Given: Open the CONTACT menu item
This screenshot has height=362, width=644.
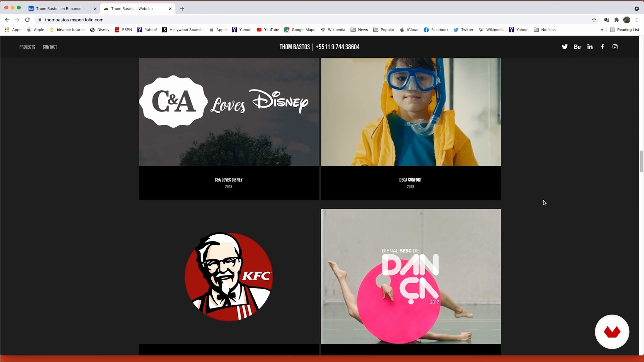Looking at the screenshot, I should pyautogui.click(x=50, y=47).
